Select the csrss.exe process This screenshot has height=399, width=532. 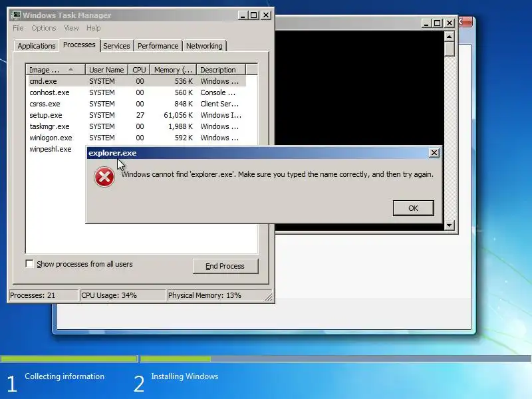tap(136, 104)
